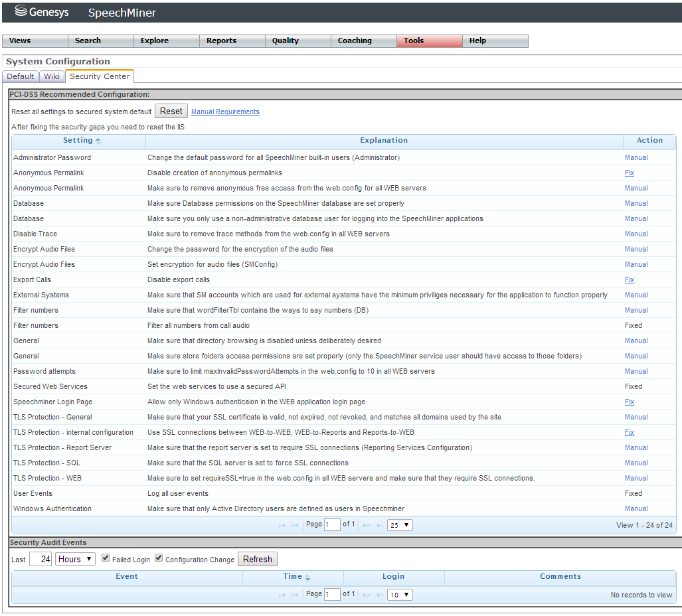The image size is (682, 616).
Task: Open the 10 rows-per-page dropdown in audit events
Action: [x=400, y=595]
